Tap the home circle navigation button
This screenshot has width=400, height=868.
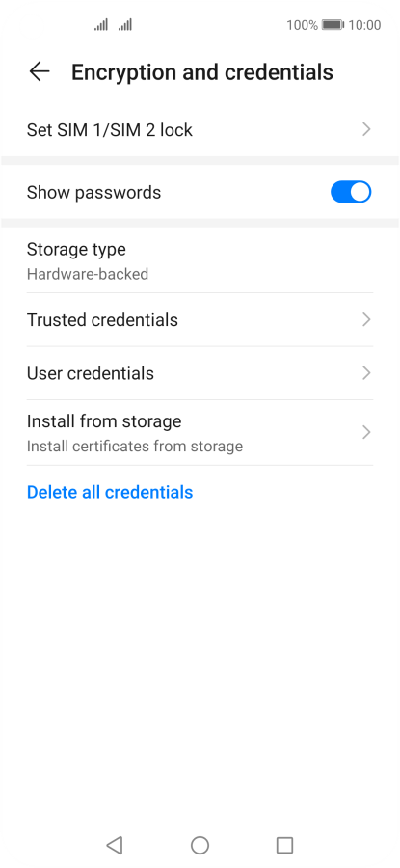(200, 845)
